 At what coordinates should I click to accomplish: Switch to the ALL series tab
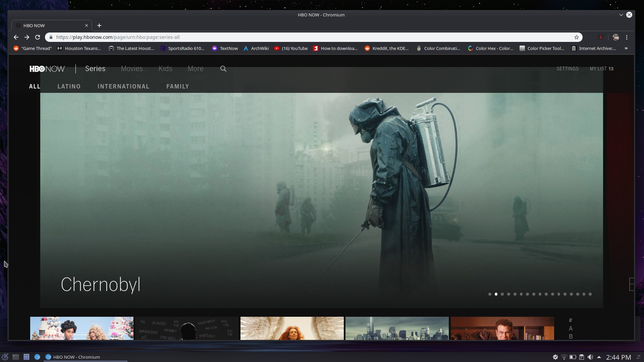(x=35, y=86)
